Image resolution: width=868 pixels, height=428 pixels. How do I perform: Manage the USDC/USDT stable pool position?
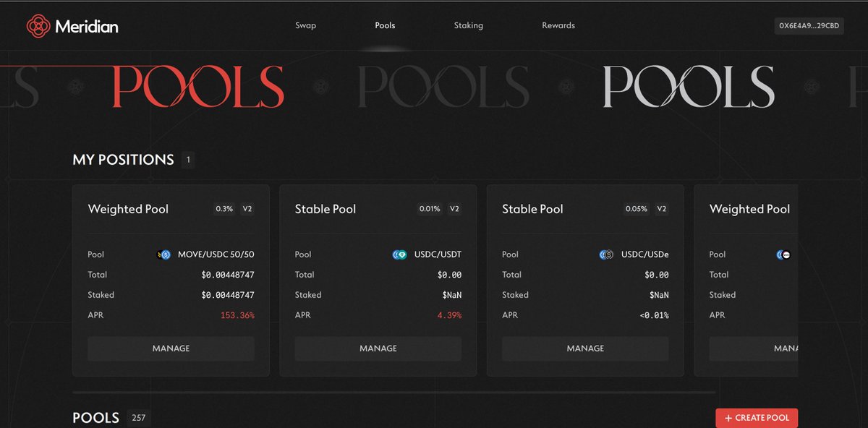click(x=378, y=348)
